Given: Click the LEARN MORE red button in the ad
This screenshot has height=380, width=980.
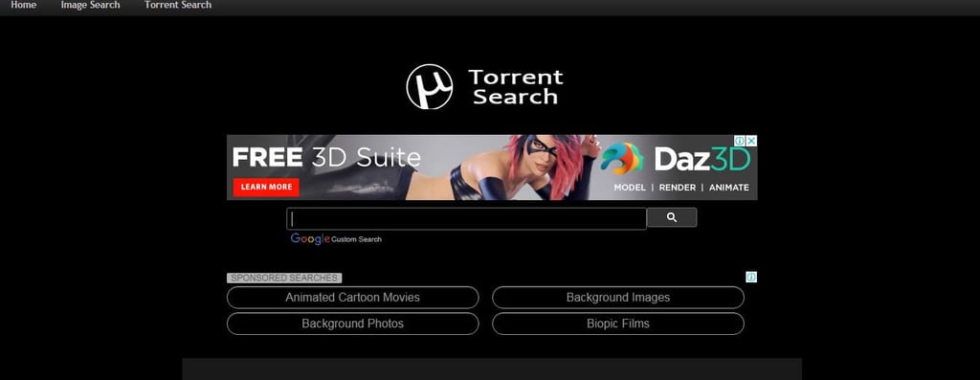Looking at the screenshot, I should pos(266,187).
